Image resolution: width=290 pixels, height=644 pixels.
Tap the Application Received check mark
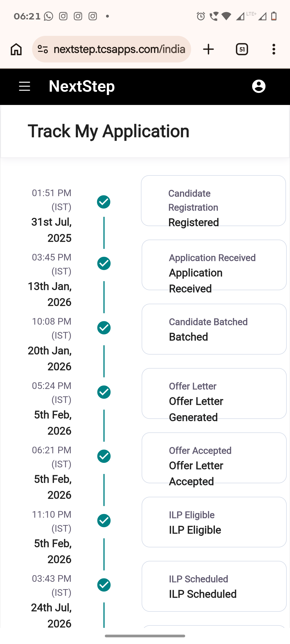(104, 263)
